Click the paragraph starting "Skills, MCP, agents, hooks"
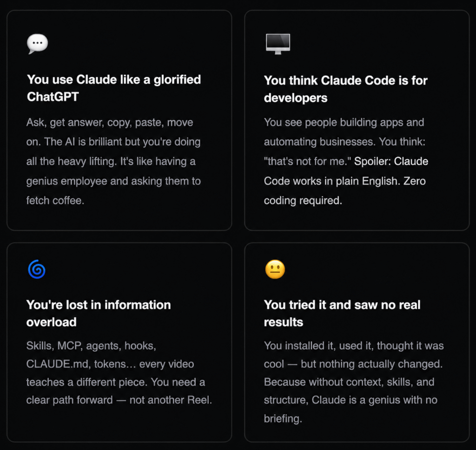Image resolution: width=476 pixels, height=450 pixels. [x=119, y=373]
